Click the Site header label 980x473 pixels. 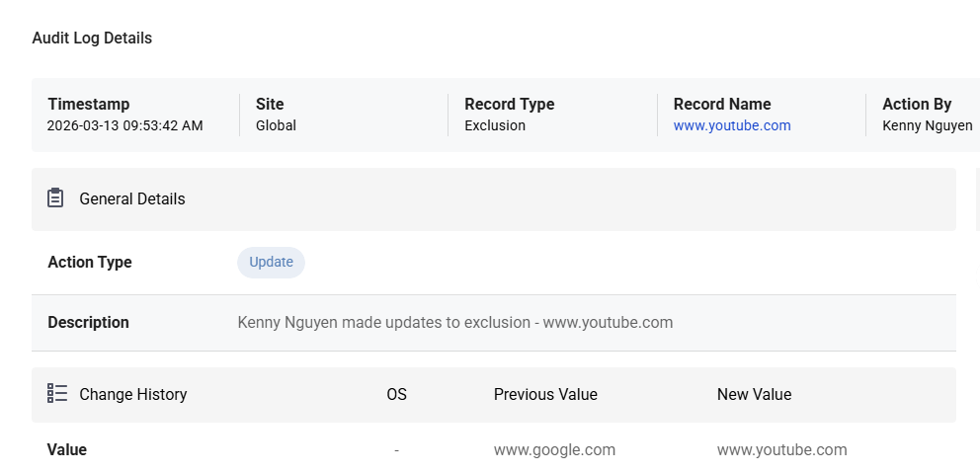pyautogui.click(x=270, y=104)
